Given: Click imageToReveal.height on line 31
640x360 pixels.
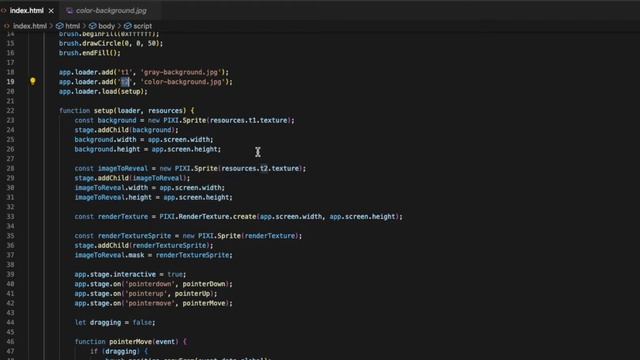Looking at the screenshot, I should click(113, 198).
